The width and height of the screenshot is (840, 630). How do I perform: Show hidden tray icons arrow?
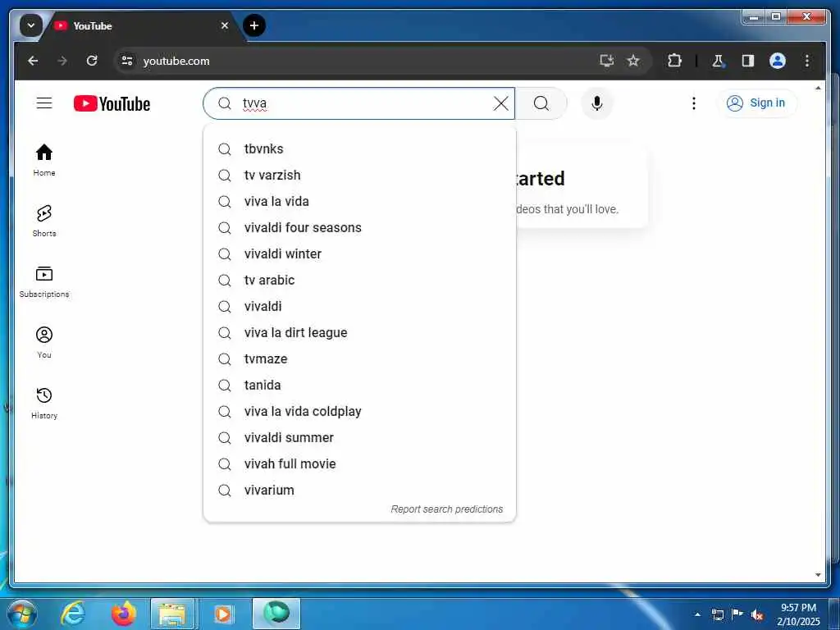697,614
